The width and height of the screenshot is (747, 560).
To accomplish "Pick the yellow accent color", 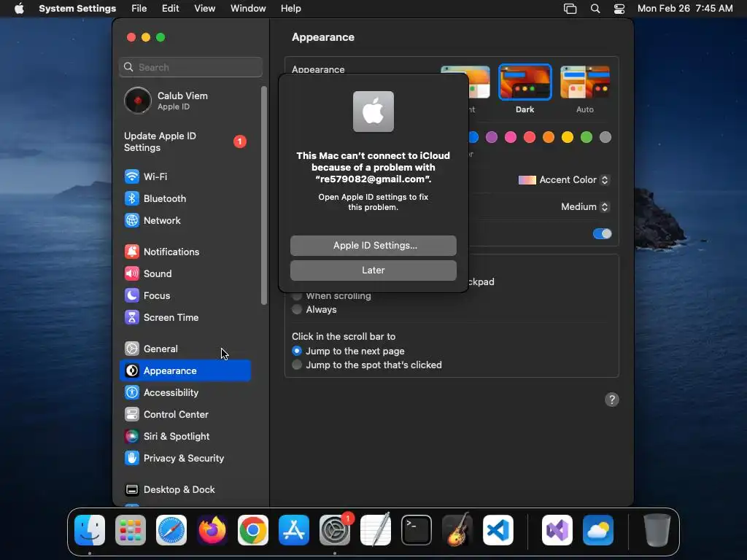I will tap(568, 138).
